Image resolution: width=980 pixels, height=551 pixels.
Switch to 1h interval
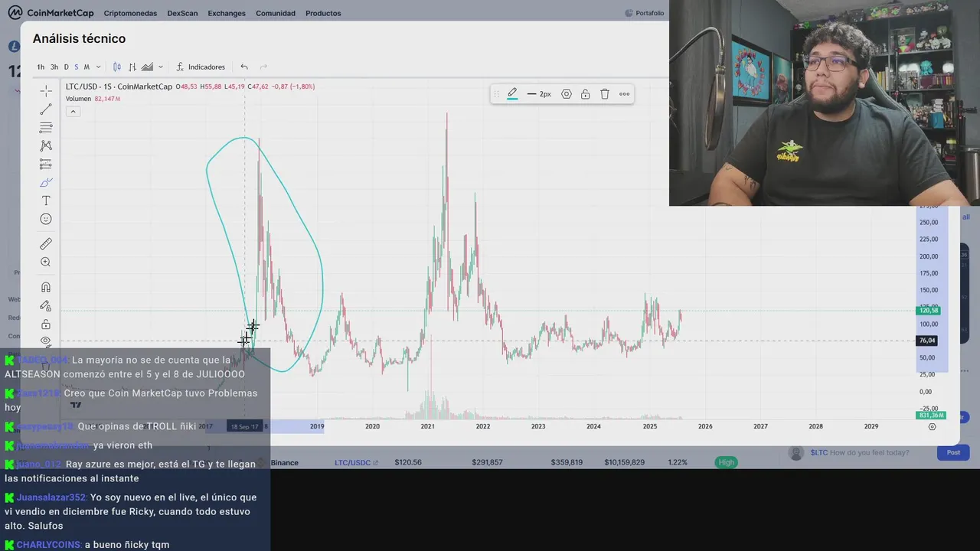coord(41,67)
